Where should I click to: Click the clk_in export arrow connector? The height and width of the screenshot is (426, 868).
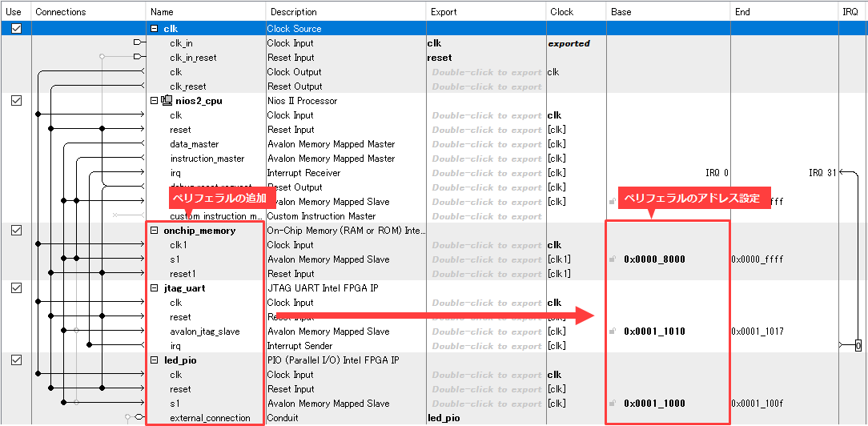pos(138,43)
